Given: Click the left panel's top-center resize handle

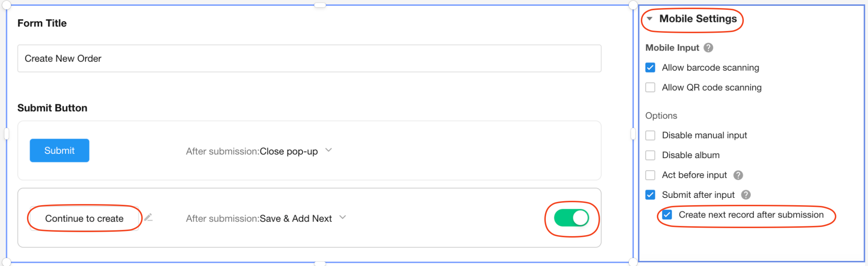Looking at the screenshot, I should pyautogui.click(x=320, y=5).
